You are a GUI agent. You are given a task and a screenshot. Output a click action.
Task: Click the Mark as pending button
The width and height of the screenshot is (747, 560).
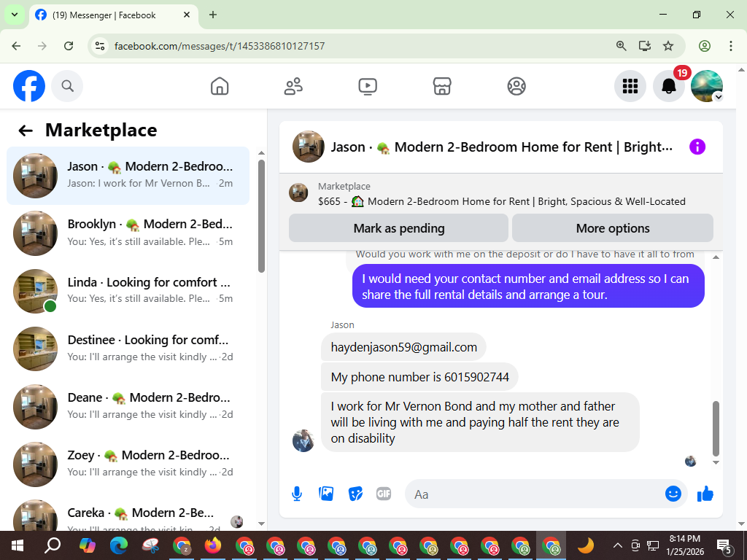pyautogui.click(x=399, y=228)
